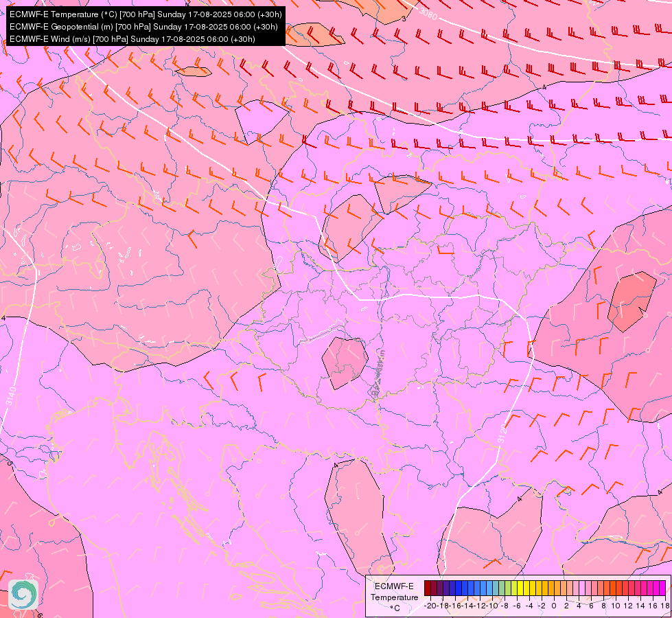This screenshot has height=618, width=672.
Task: Click the legend tick label -4
Action: [529, 606]
